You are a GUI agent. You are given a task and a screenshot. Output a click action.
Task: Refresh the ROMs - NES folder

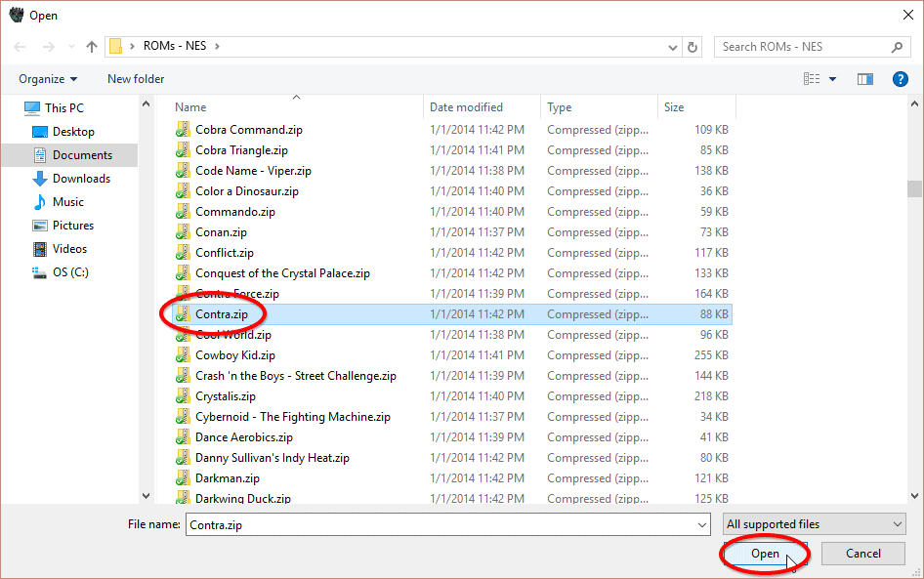pos(693,46)
